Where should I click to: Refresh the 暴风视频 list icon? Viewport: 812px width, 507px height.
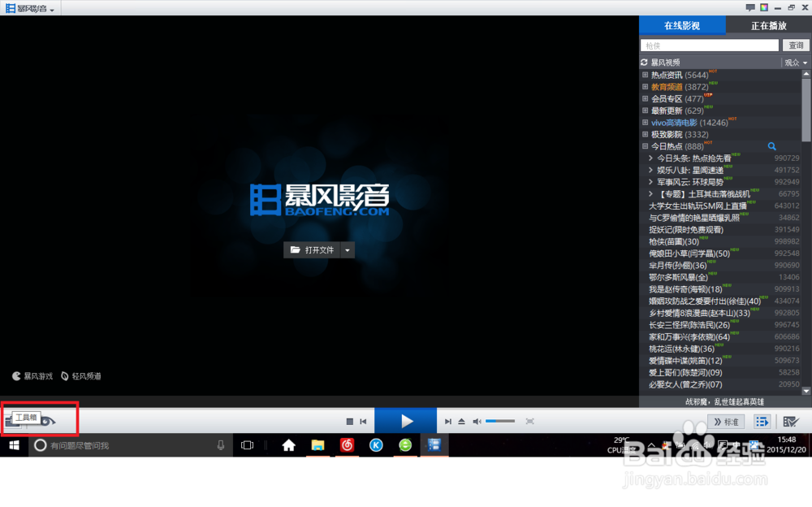[644, 63]
